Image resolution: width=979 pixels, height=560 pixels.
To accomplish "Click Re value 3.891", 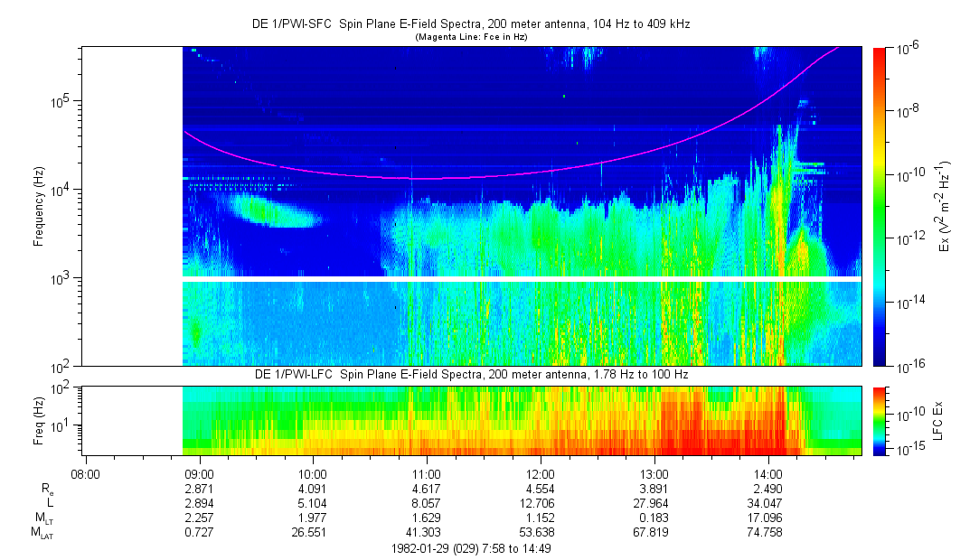I will coord(654,489).
